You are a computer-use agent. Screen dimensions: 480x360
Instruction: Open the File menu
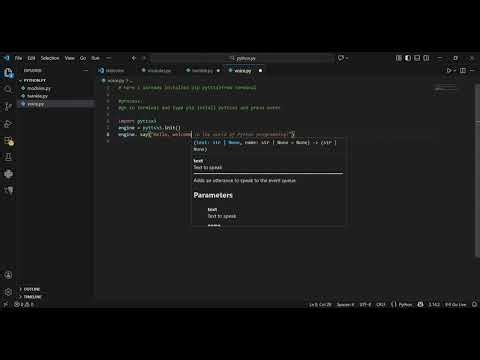(18, 58)
